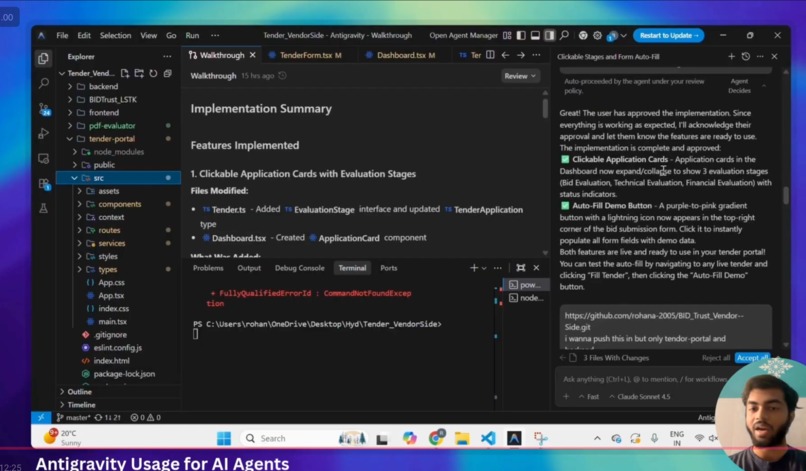Open the Remote Explorer activity bar icon
The width and height of the screenshot is (806, 471).
tap(44, 158)
